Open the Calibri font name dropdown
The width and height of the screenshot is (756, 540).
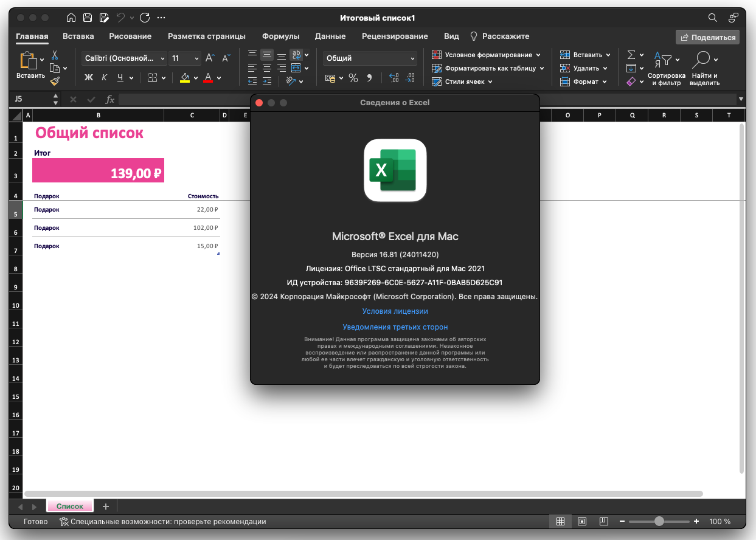(x=124, y=58)
